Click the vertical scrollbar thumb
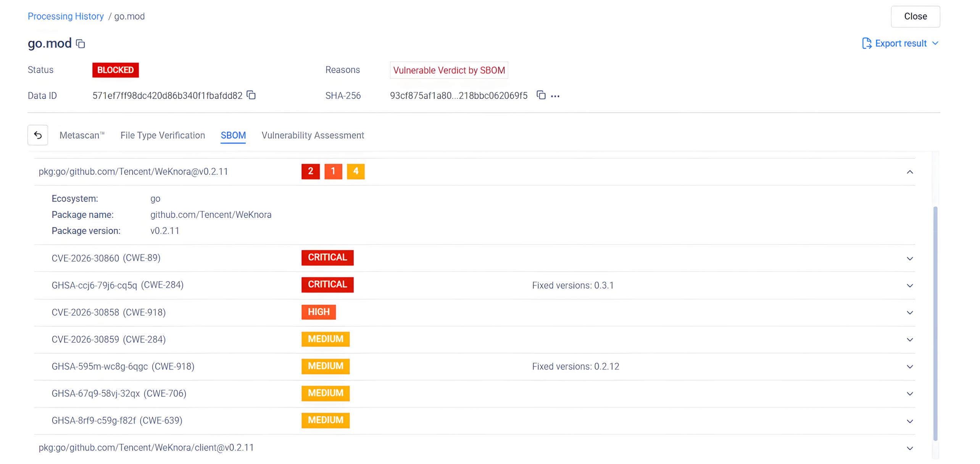This screenshot has height=464, width=980. point(935,323)
